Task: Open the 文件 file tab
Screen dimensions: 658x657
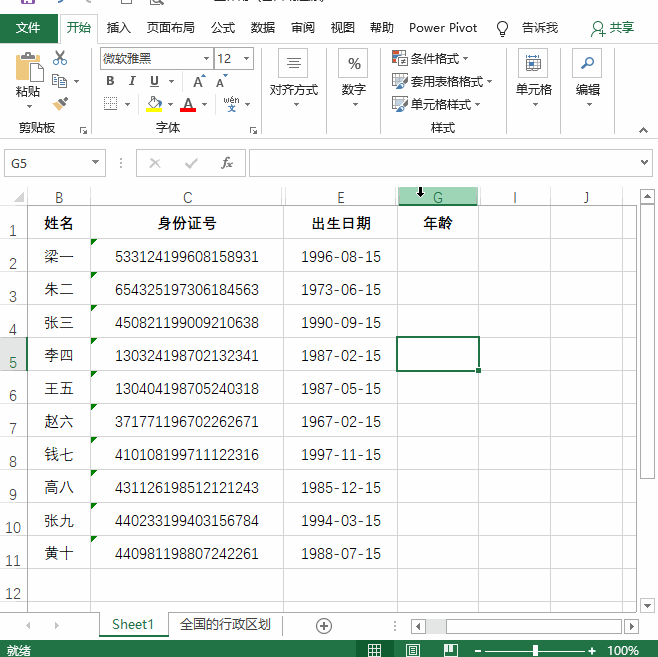Action: (29, 28)
